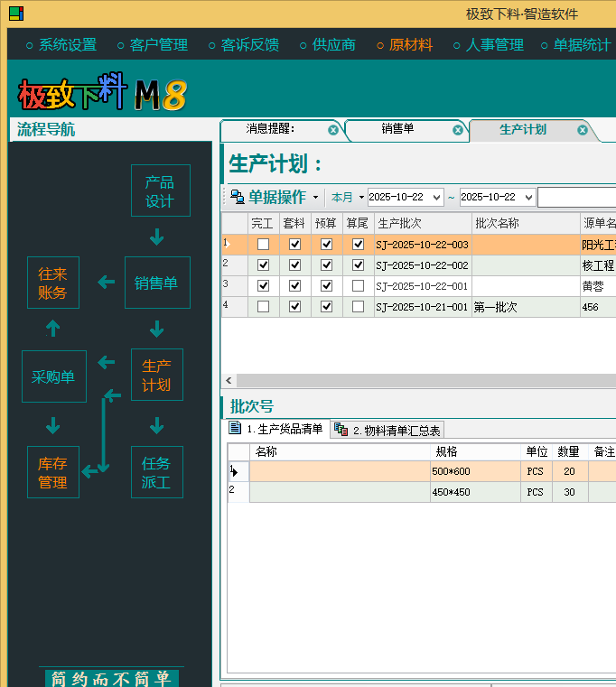Go to 采购单 in flow navigation
Image resolution: width=616 pixels, height=687 pixels.
pyautogui.click(x=53, y=376)
